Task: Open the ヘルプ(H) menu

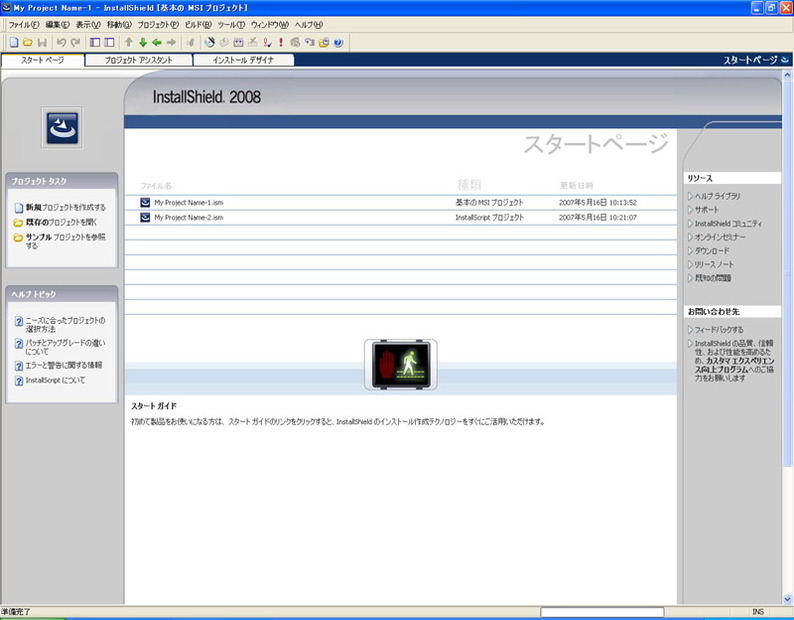Action: coord(309,25)
